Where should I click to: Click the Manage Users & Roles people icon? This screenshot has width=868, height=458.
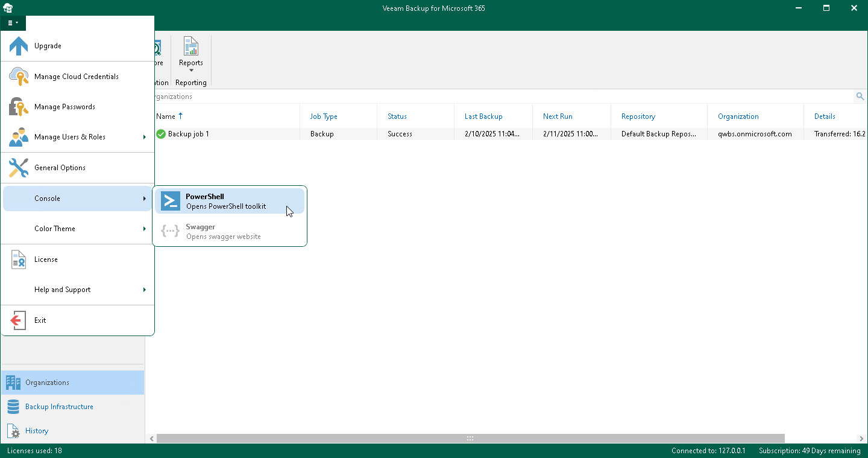click(x=19, y=137)
